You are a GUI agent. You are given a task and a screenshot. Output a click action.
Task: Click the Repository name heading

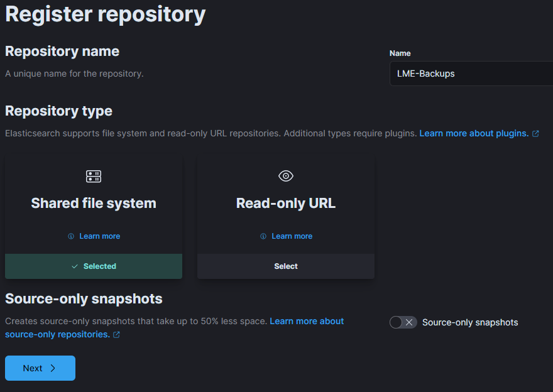click(x=62, y=51)
